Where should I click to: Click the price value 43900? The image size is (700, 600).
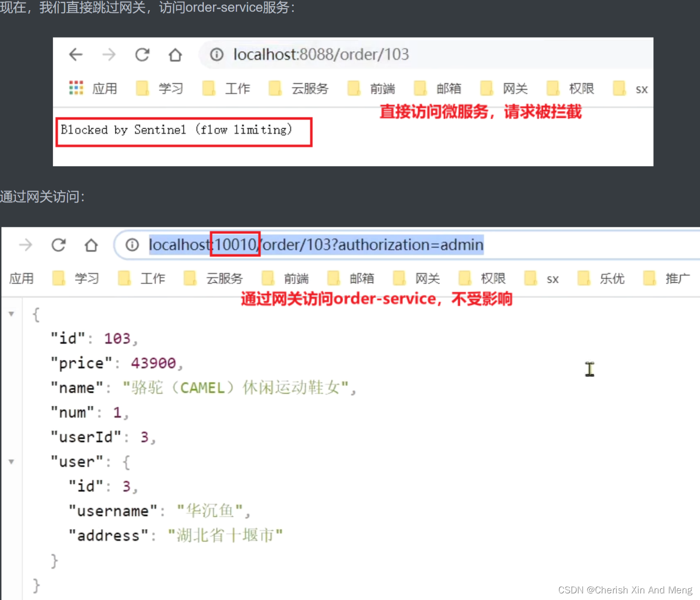point(154,363)
